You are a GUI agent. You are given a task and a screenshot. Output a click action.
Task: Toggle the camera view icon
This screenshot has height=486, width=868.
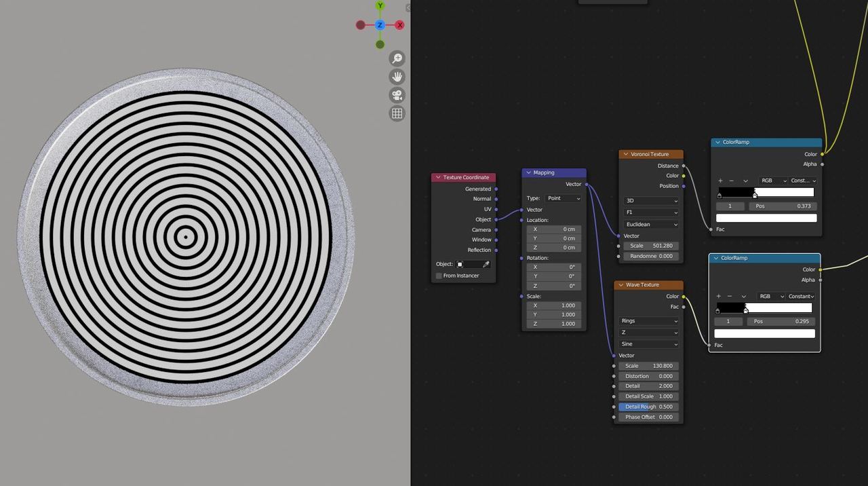click(397, 95)
